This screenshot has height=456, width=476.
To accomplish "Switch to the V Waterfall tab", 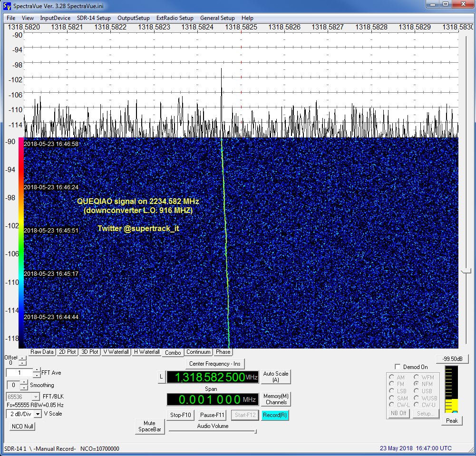I will [116, 352].
